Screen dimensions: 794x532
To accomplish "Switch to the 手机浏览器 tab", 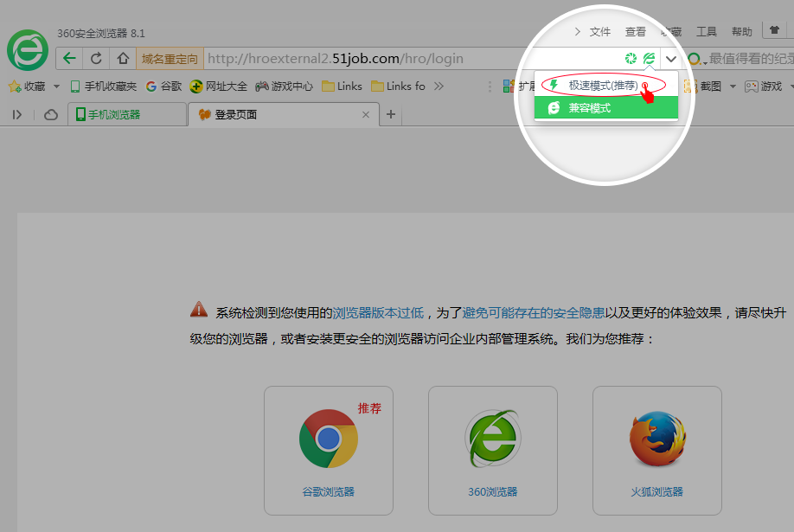I will point(126,114).
